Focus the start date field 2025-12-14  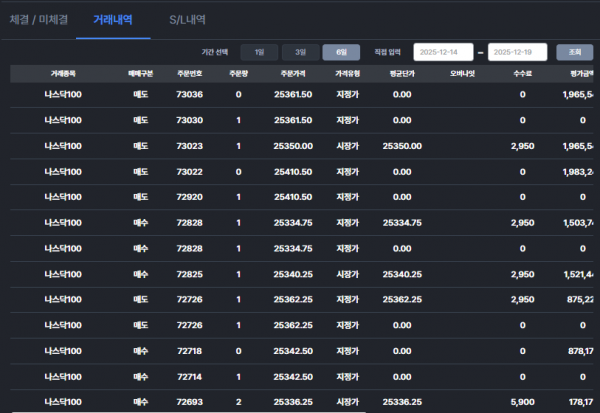[x=443, y=52]
